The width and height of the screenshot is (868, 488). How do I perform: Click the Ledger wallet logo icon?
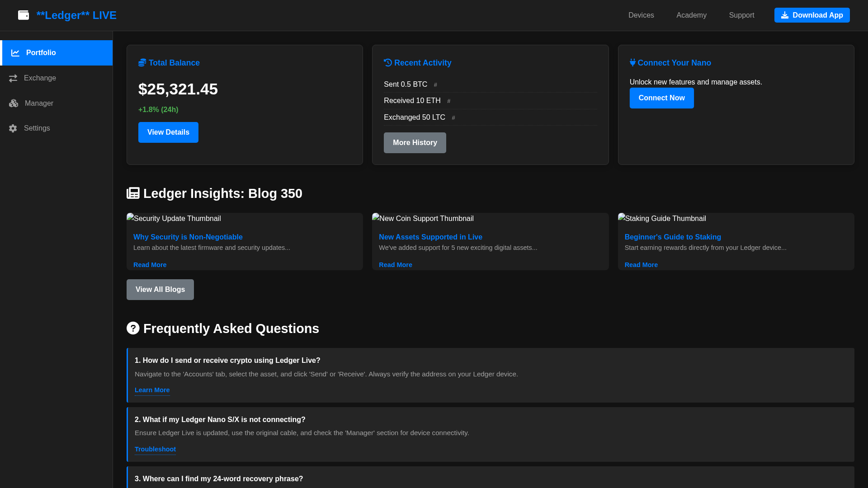click(x=24, y=15)
